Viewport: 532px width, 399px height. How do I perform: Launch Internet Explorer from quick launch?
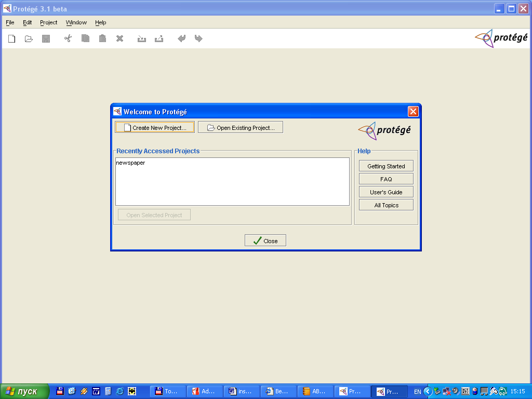tap(120, 391)
